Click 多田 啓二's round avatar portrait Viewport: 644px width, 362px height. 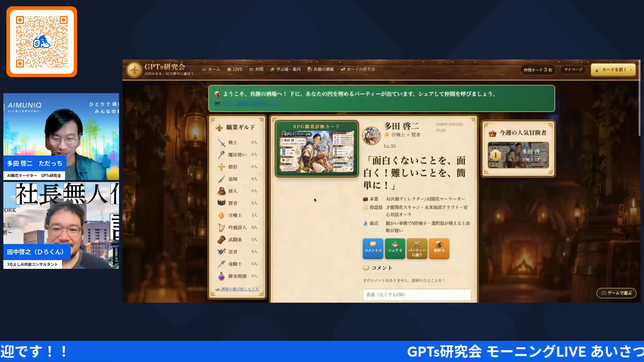372,136
